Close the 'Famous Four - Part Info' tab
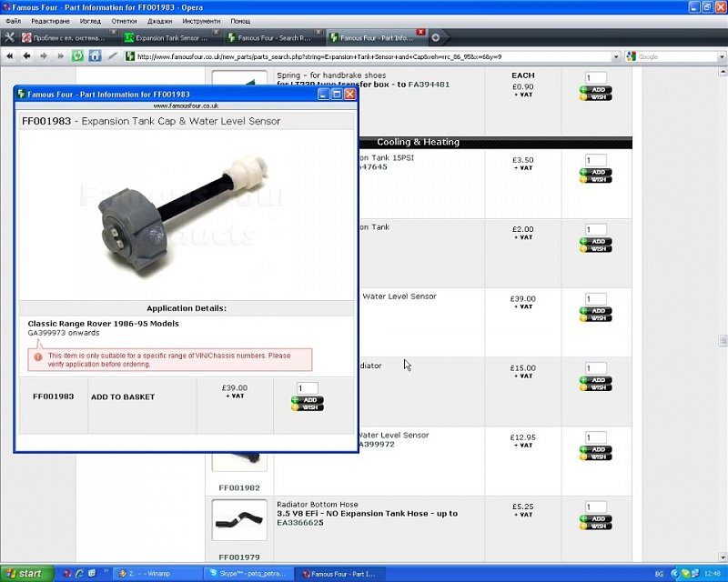The height and width of the screenshot is (582, 728). [x=420, y=32]
